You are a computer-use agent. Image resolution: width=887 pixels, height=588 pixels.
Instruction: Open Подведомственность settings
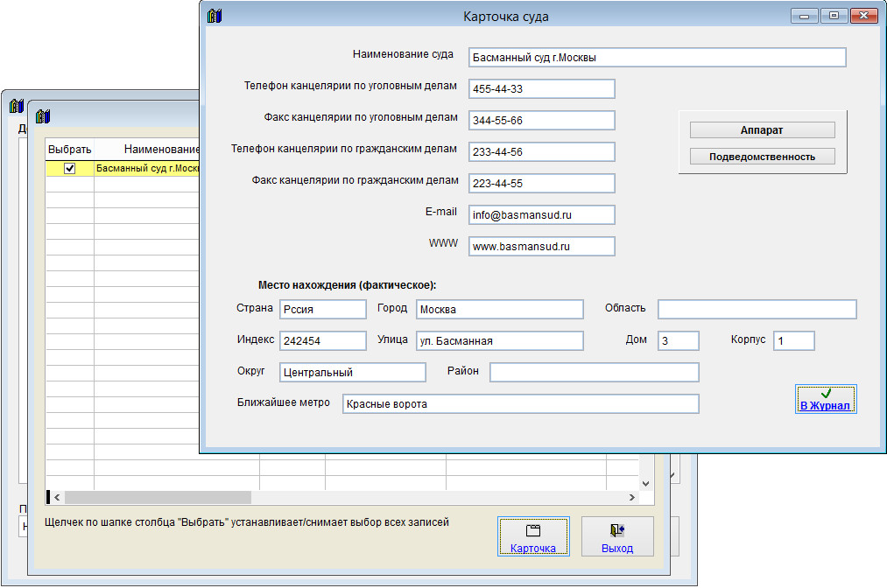pos(762,157)
